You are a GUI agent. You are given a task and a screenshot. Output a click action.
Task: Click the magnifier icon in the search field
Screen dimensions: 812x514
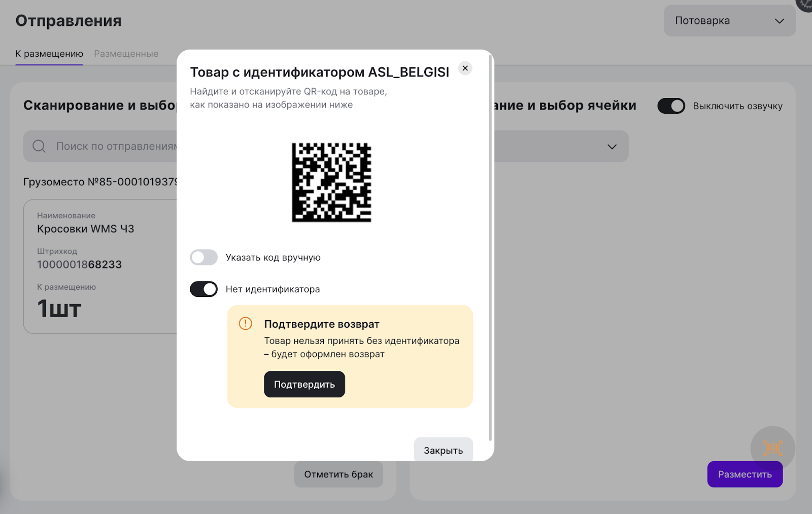click(x=39, y=147)
